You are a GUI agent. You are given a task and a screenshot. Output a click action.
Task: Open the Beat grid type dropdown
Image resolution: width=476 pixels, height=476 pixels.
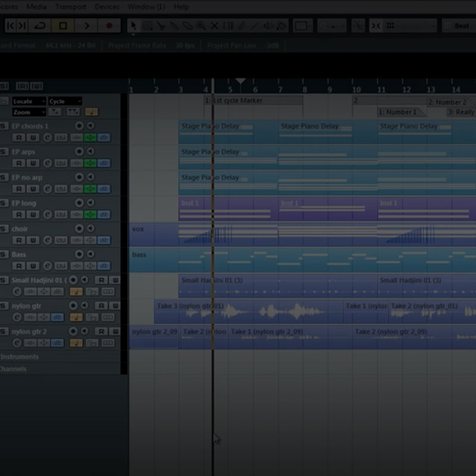pos(459,26)
